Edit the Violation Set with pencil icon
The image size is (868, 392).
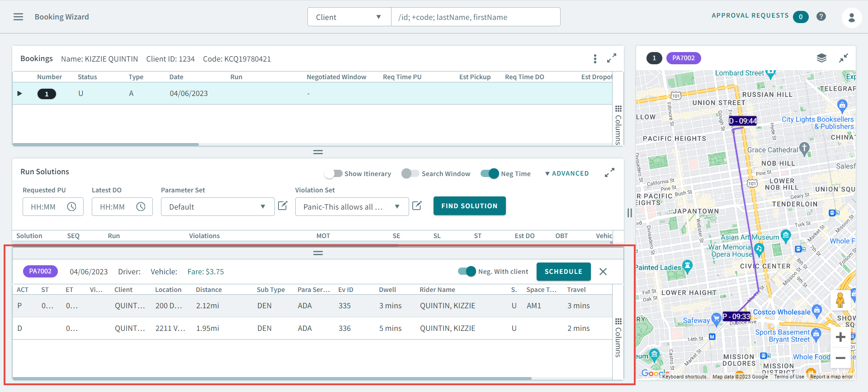[x=417, y=206]
